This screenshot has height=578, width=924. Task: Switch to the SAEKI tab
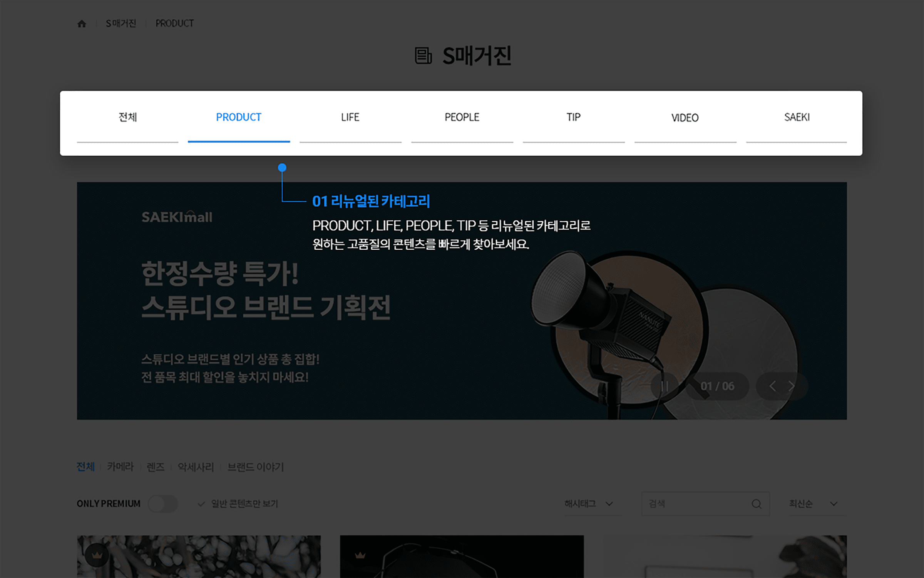click(797, 117)
